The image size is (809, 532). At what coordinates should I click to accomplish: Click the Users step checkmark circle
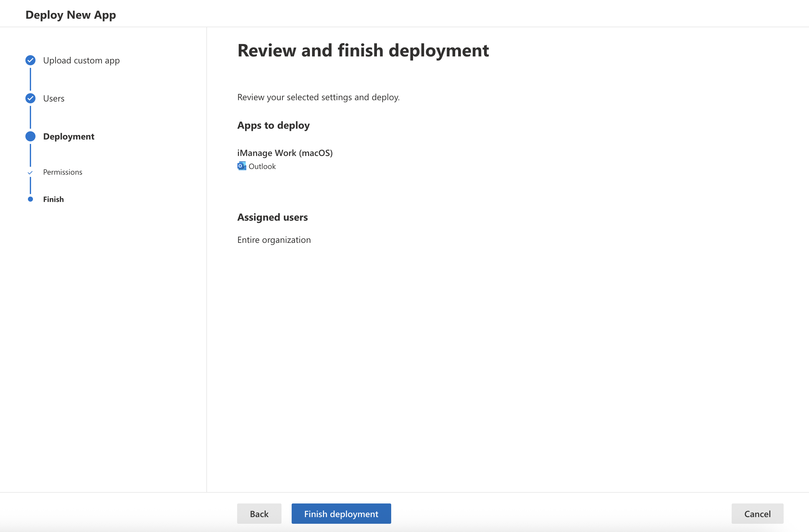point(30,98)
